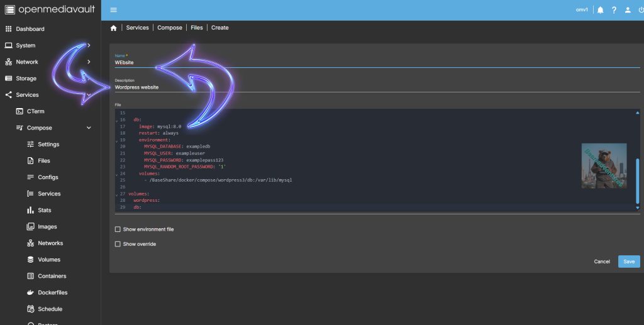Click the help question mark icon
The image size is (644, 325).
[614, 10]
